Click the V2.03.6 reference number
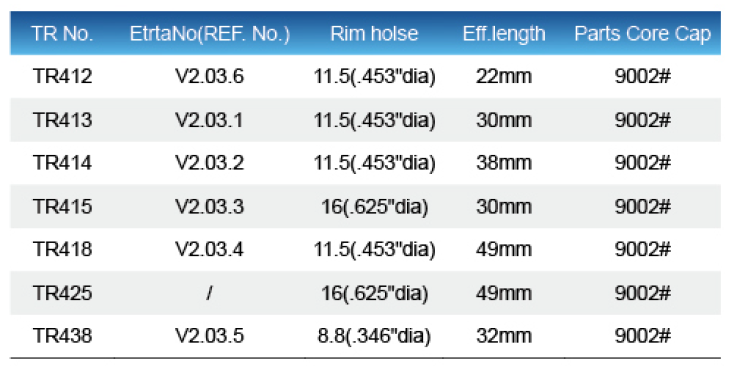Image resolution: width=729 pixels, height=366 pixels. (210, 76)
